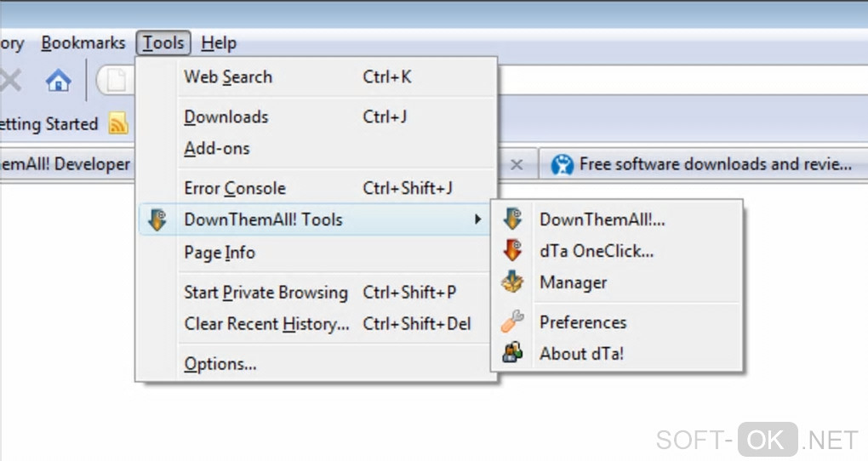Switch to Free software downloads tab
The width and height of the screenshot is (868, 461).
pos(703,164)
